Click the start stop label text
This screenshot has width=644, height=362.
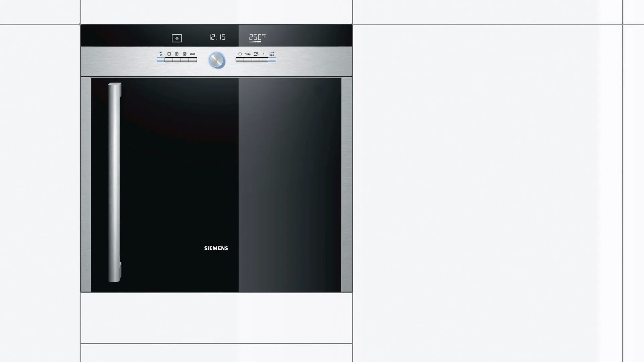tap(272, 54)
